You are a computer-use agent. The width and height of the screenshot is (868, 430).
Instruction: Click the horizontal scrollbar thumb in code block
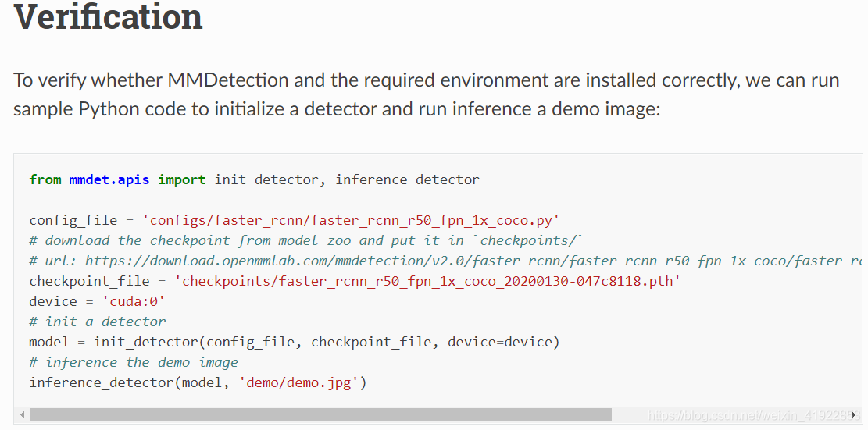[x=320, y=414]
